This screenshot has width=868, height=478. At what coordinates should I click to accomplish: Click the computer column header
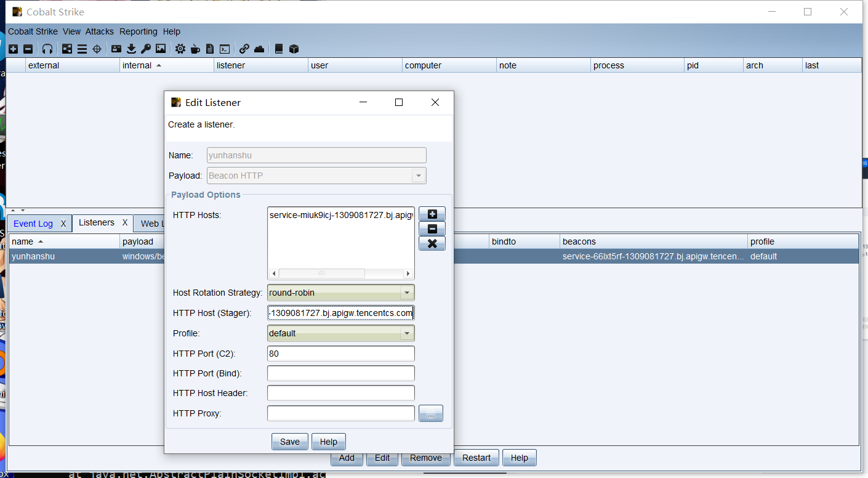tap(449, 65)
